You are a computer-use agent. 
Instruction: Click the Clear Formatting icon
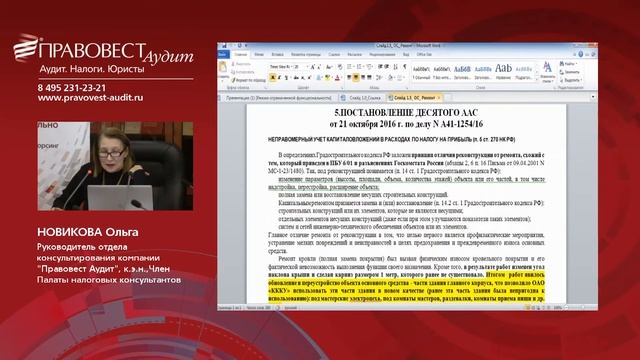tap(340, 67)
